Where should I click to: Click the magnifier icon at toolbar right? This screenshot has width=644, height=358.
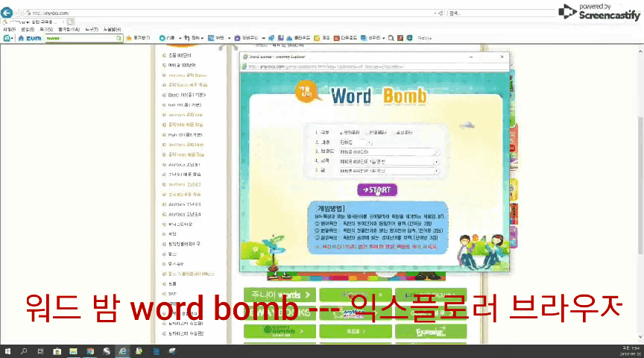click(391, 38)
